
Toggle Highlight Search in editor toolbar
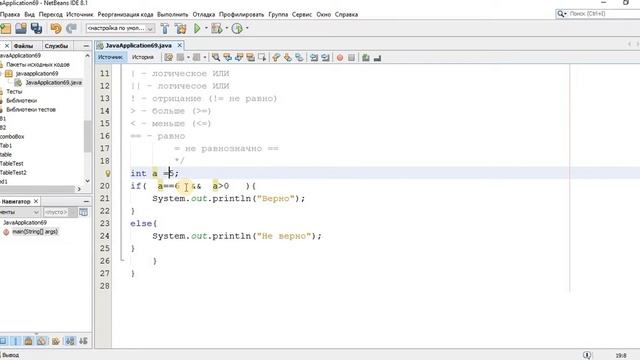tap(250, 58)
